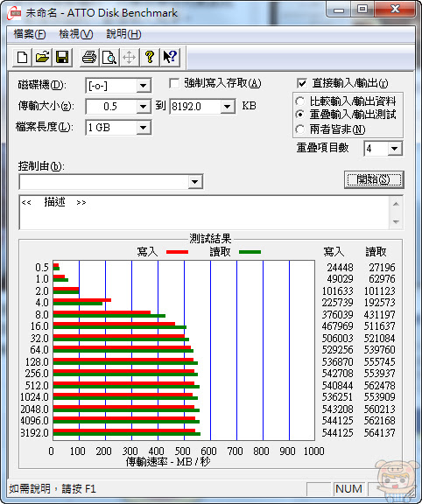The image size is (422, 504).
Task: Click the description box scroll down arrow
Action: pos(396,221)
